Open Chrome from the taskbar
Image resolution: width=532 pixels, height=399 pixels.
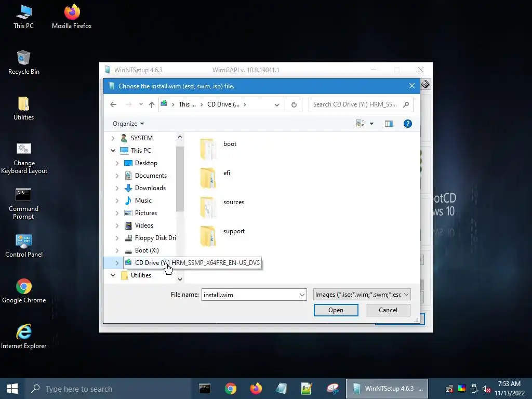[230, 389]
